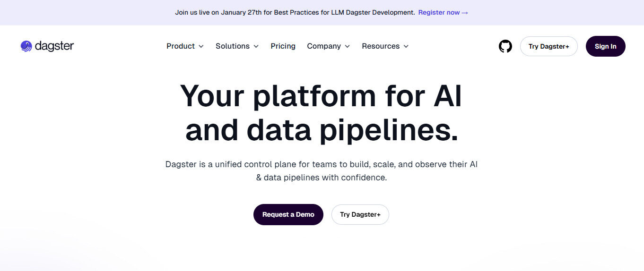Expand the Product dropdown chevron
Screen dimensions: 644x271
point(201,46)
